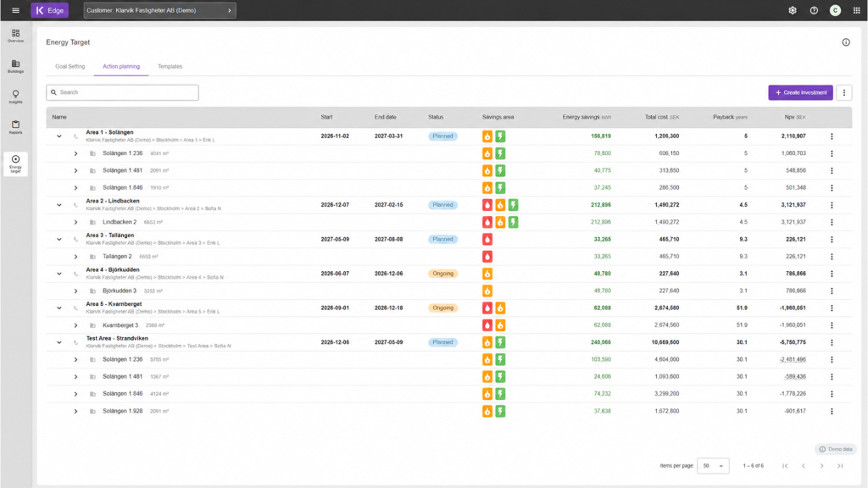Open the Templates tab

point(170,66)
